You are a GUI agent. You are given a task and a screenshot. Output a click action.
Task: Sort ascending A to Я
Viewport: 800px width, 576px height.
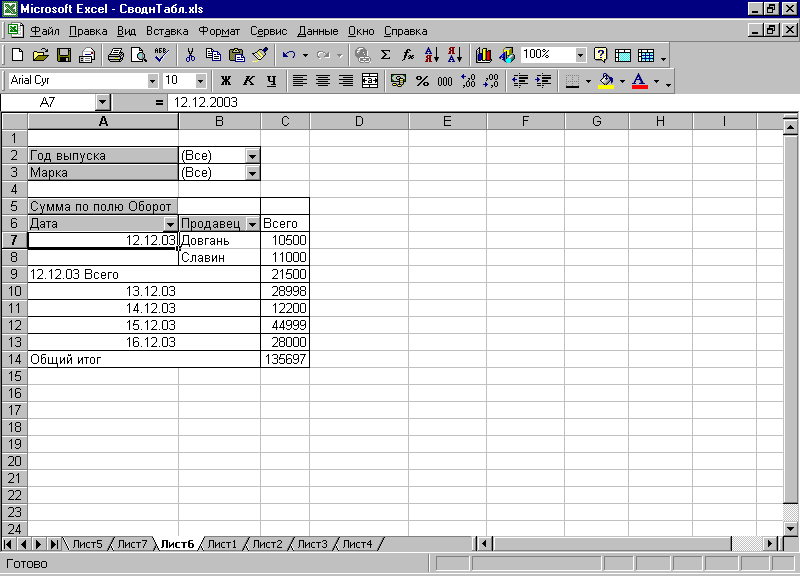[x=432, y=55]
